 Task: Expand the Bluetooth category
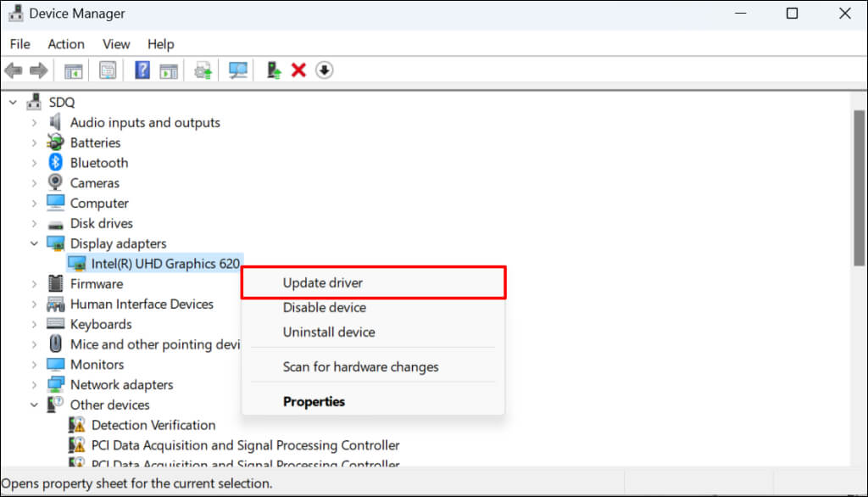tap(34, 163)
